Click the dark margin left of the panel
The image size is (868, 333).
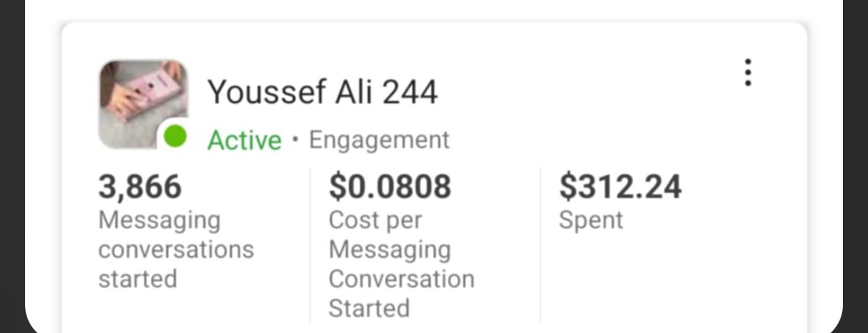click(12, 168)
